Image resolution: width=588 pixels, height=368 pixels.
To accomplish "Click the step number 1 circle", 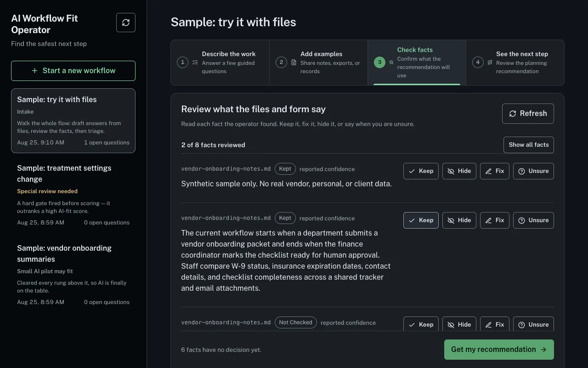I will click(183, 63).
